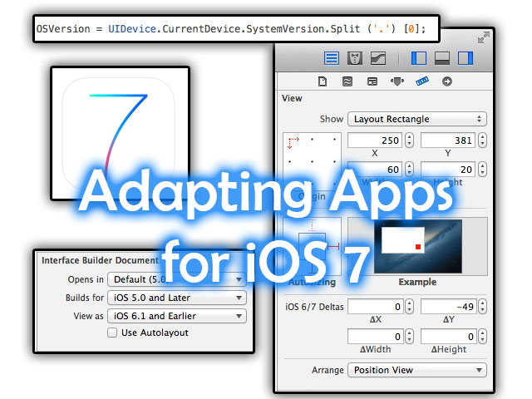Click the iOS 7 logo image
Image resolution: width=532 pixels, height=399 pixels.
click(x=120, y=133)
